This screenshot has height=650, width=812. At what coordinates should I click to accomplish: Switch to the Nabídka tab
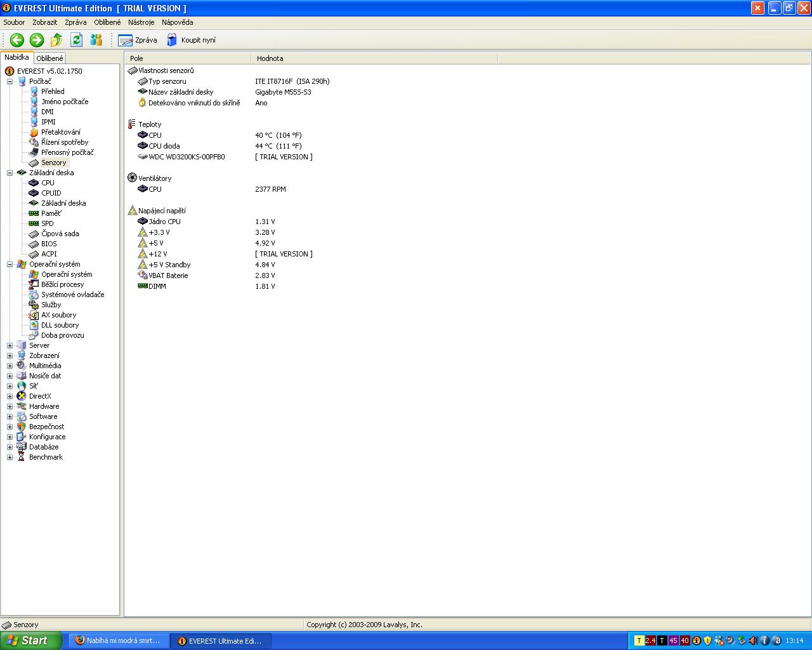[16, 57]
